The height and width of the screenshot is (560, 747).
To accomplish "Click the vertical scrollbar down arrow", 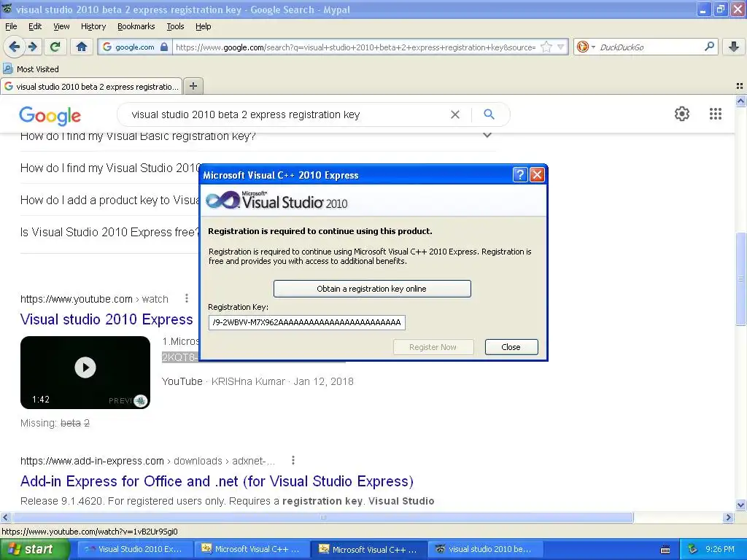I will pyautogui.click(x=741, y=505).
